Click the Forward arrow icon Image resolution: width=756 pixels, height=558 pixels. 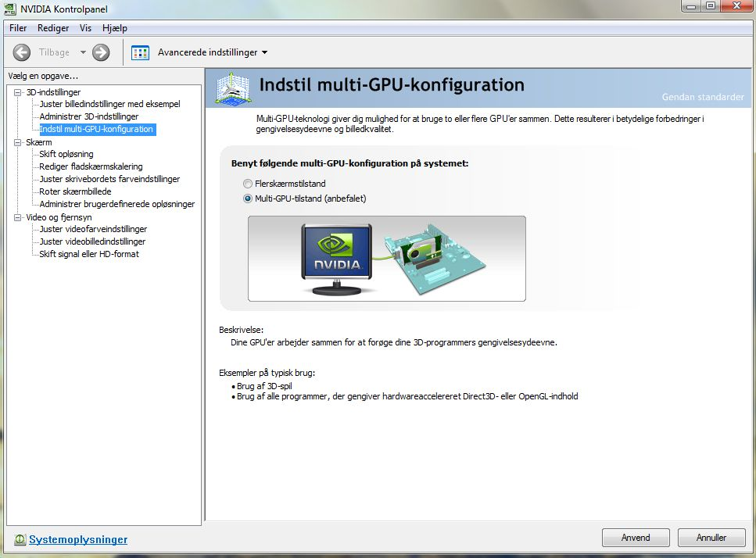click(101, 52)
